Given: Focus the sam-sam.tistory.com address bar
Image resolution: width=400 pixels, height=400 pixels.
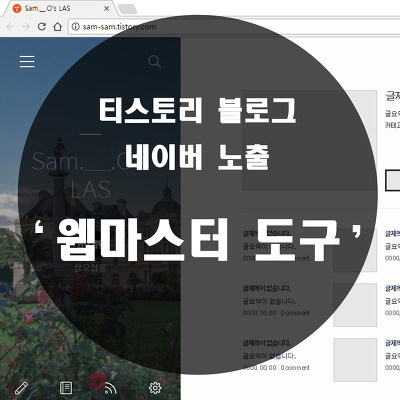Looking at the screenshot, I should (x=233, y=27).
